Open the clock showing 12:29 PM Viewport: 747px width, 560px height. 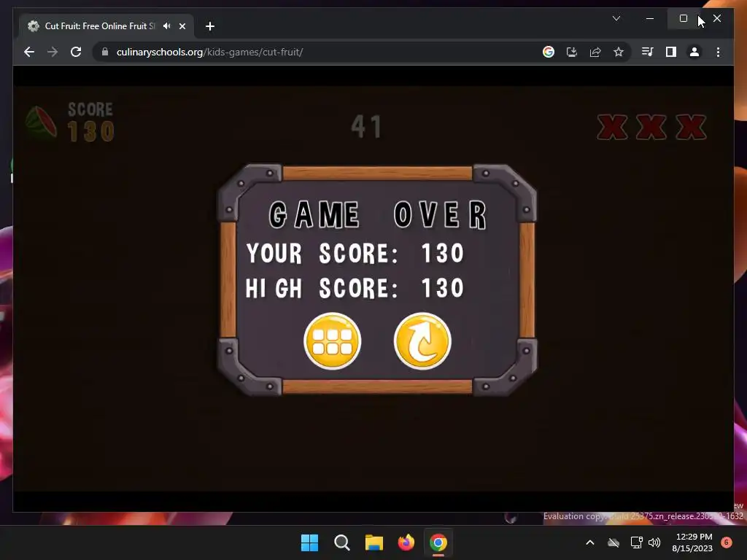point(693,542)
